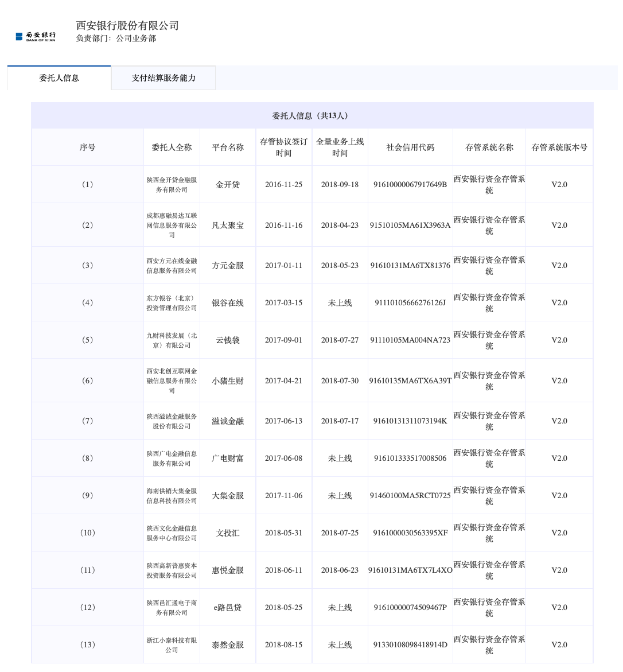Screen dimensions: 623x672
Task: Click date 2016-11-25
Action: click(283, 185)
